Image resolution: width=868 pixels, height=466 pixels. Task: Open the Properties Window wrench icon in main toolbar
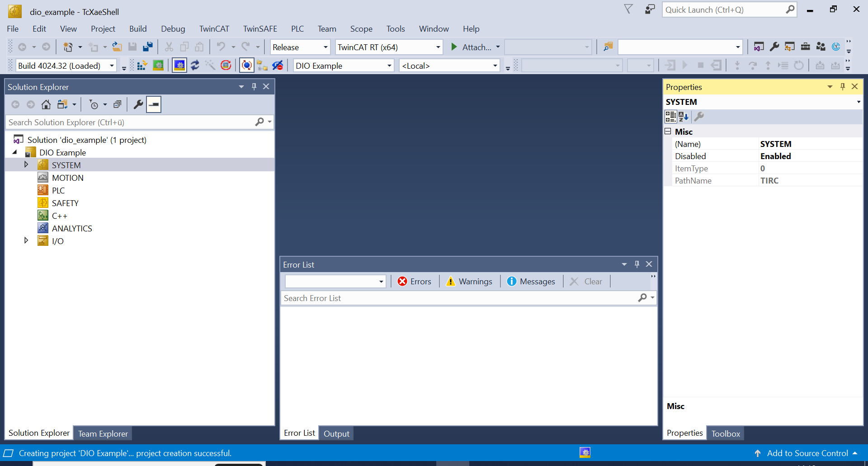click(x=774, y=47)
